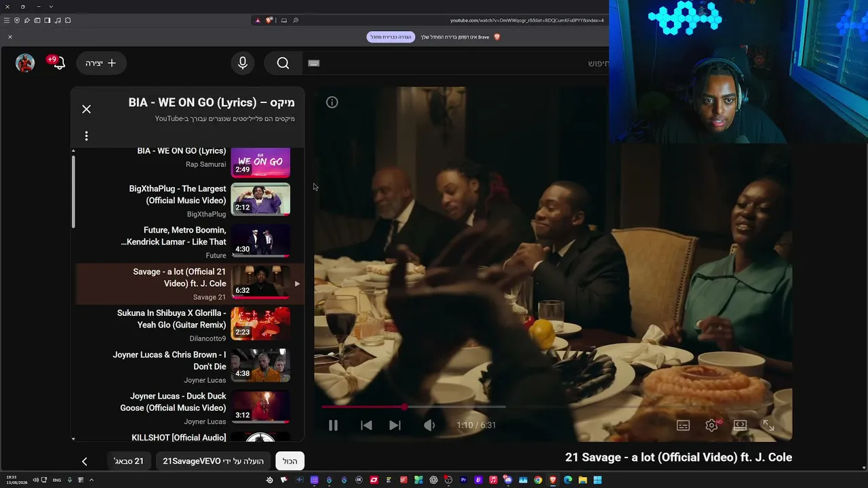The width and height of the screenshot is (868, 488).
Task: Click the YouTube search magnifier icon
Action: (x=283, y=63)
